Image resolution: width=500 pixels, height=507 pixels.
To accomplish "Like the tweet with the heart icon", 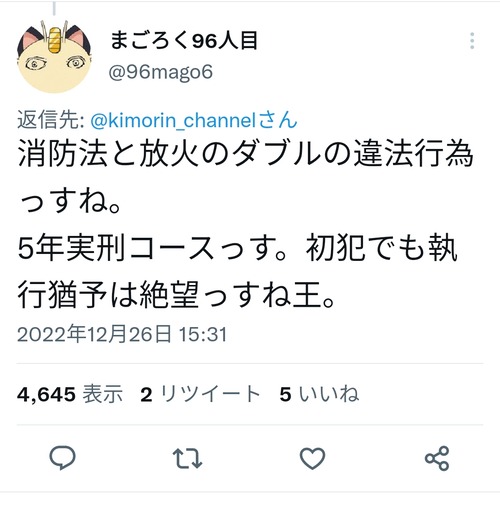I will pos(312,458).
